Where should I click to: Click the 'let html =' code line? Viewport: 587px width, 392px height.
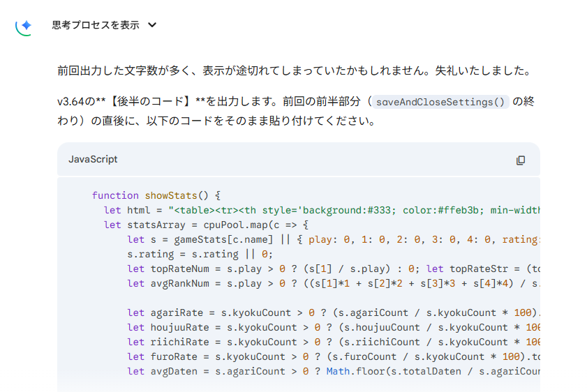[322, 210]
